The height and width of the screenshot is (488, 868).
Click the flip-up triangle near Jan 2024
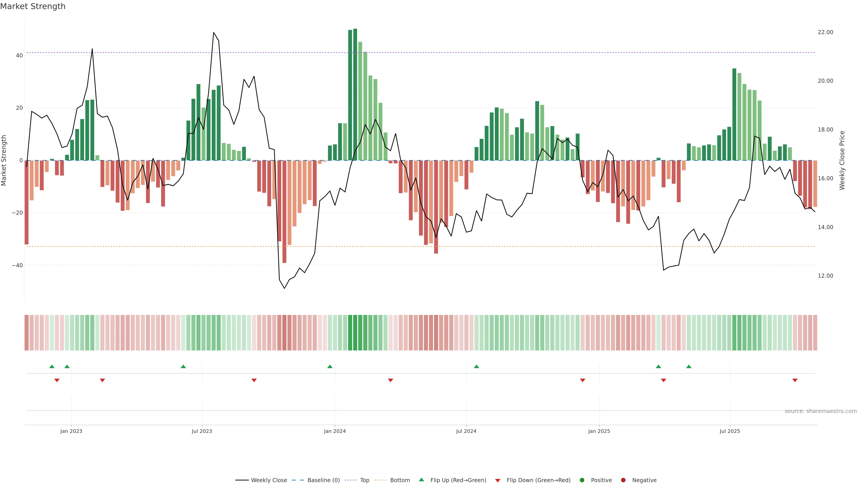pos(330,366)
